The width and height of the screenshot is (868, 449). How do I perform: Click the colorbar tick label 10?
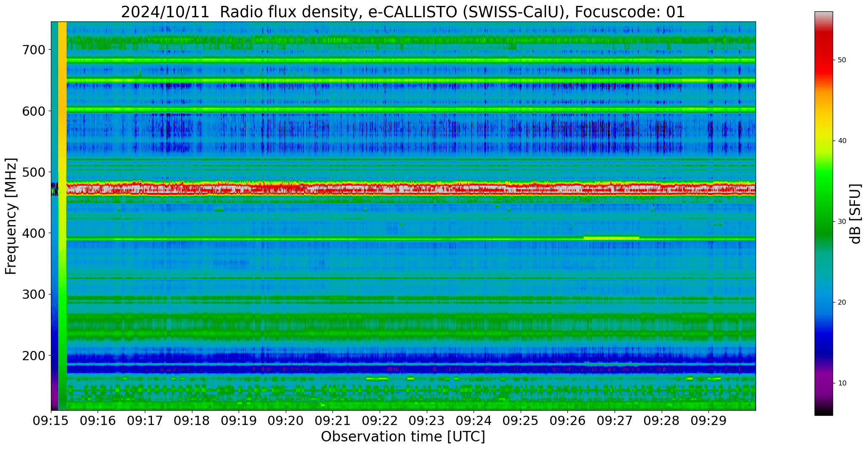click(842, 383)
